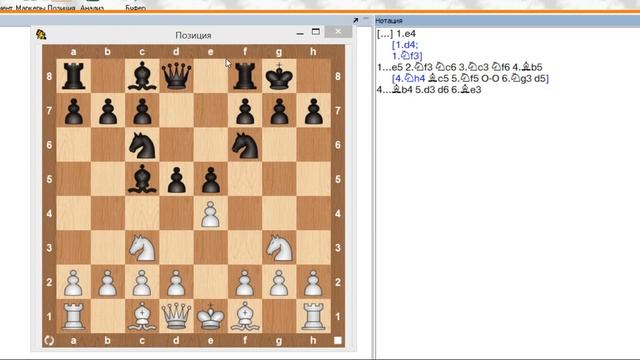Jump to main line move 2.♘f3
The image size is (640, 360).
(418, 67)
